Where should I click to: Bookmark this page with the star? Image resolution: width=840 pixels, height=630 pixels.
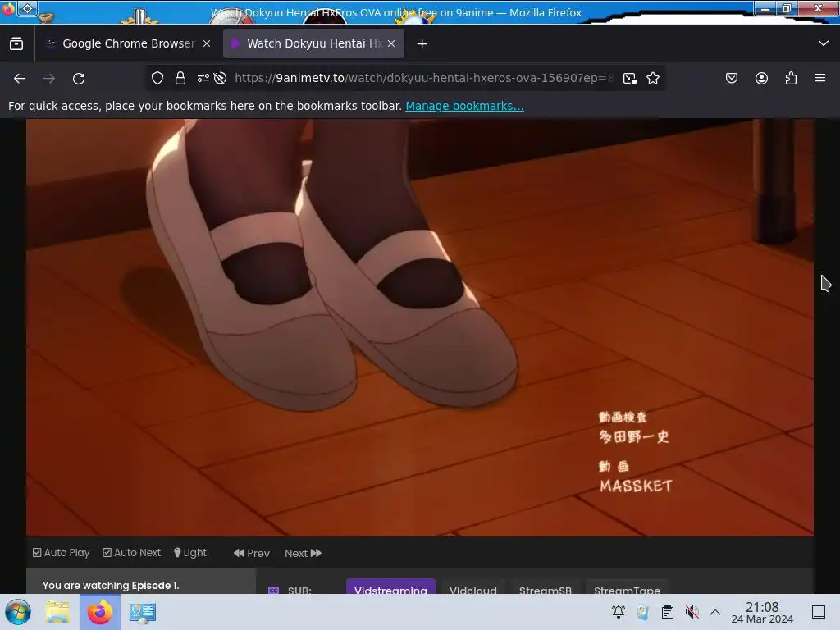tap(652, 78)
